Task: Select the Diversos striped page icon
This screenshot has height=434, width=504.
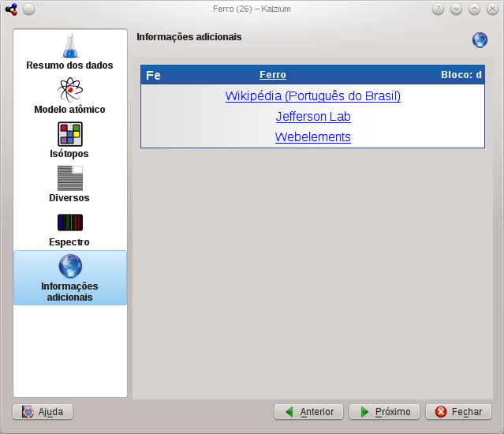Action: coord(69,178)
